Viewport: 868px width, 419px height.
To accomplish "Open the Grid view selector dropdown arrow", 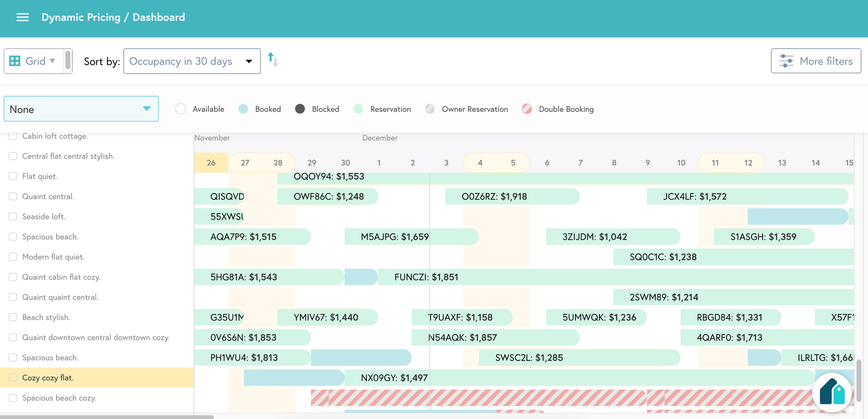I will [52, 61].
